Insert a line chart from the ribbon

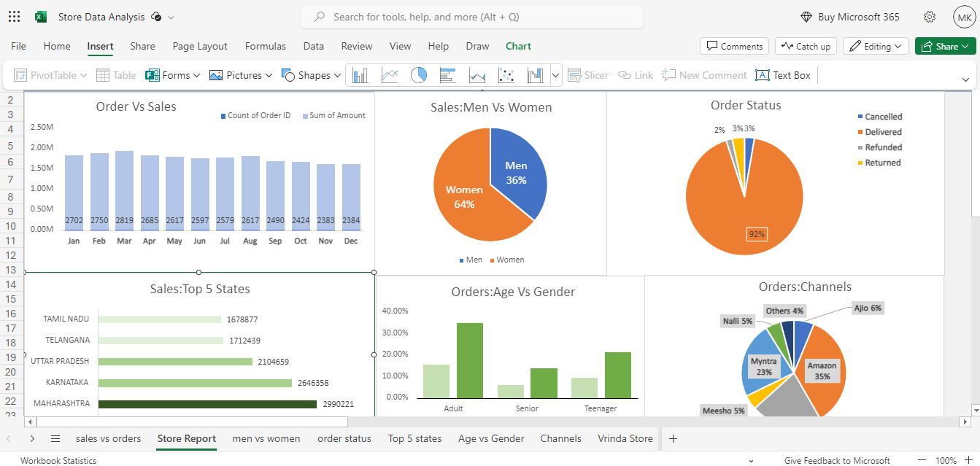[x=390, y=75]
